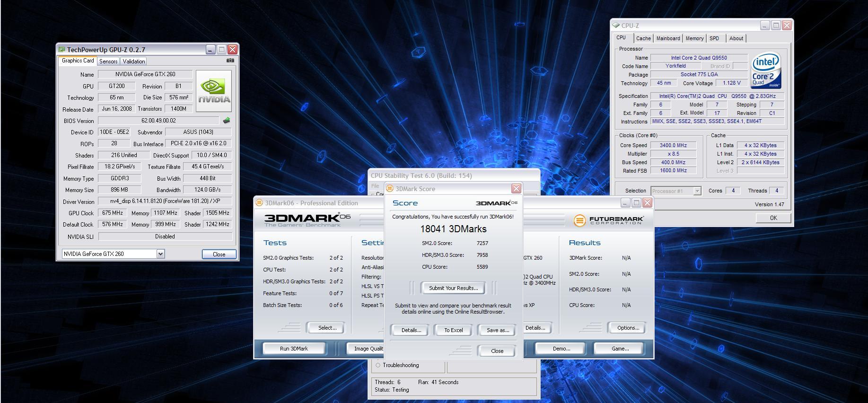Open the Mainboard tab in CPU-Z

coord(668,38)
